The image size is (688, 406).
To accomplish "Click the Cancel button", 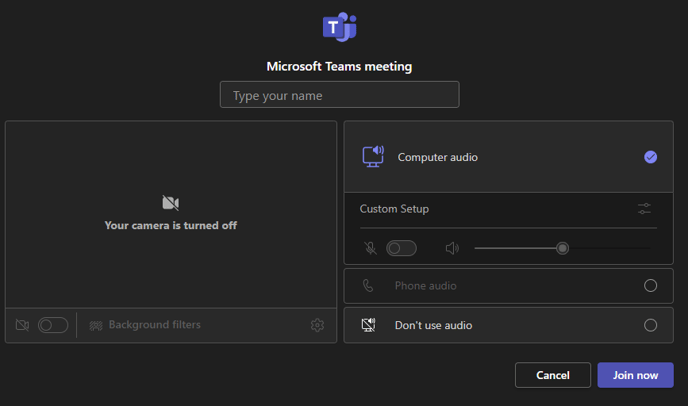I will [553, 375].
